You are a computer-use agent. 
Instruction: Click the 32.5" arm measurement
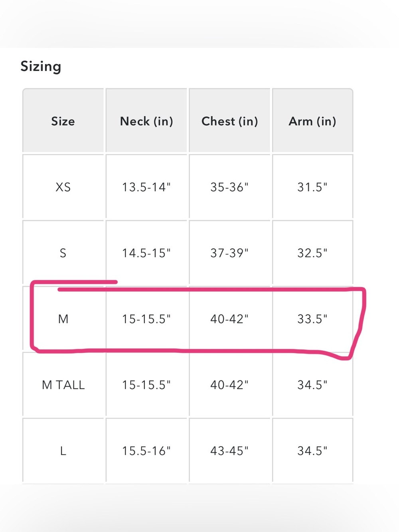[312, 253]
